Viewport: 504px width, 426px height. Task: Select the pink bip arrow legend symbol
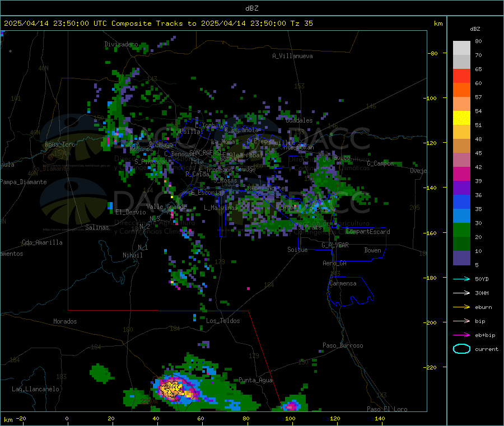coord(461,321)
